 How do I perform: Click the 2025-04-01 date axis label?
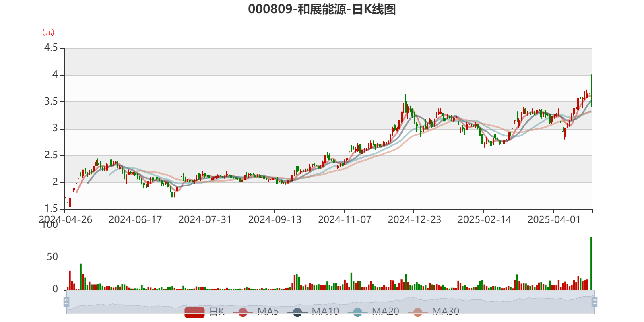(554, 220)
